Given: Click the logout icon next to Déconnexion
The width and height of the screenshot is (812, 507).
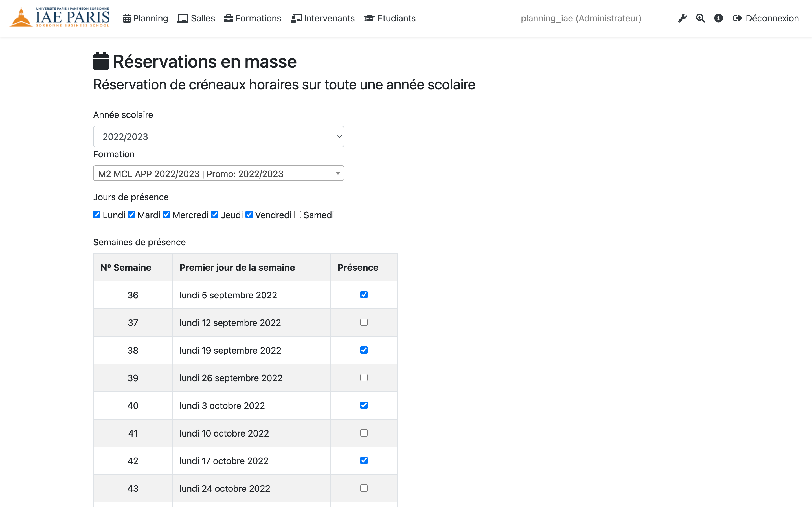Looking at the screenshot, I should click(737, 18).
